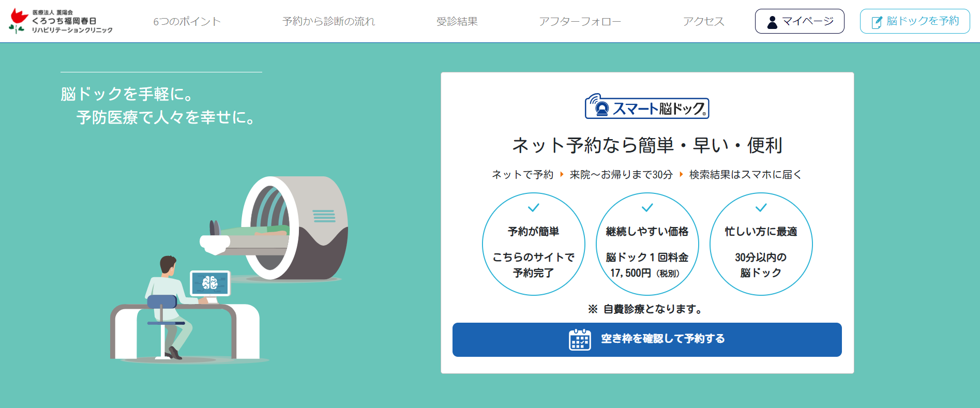This screenshot has width=980, height=408.
Task: Click the calendar icon on the blue button
Action: (x=580, y=340)
